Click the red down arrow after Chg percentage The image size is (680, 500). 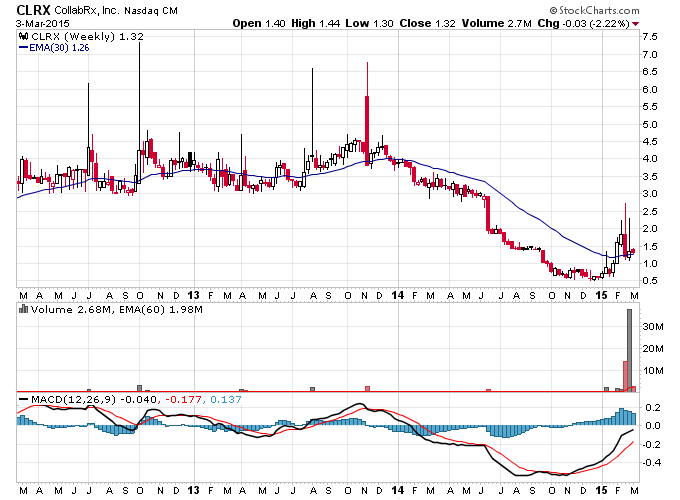[x=636, y=24]
